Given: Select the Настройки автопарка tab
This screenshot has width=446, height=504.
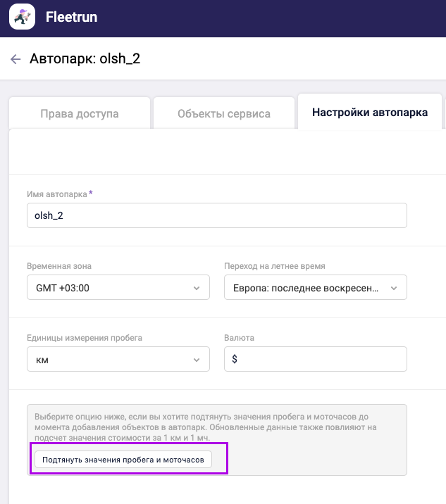Looking at the screenshot, I should pos(370,113).
